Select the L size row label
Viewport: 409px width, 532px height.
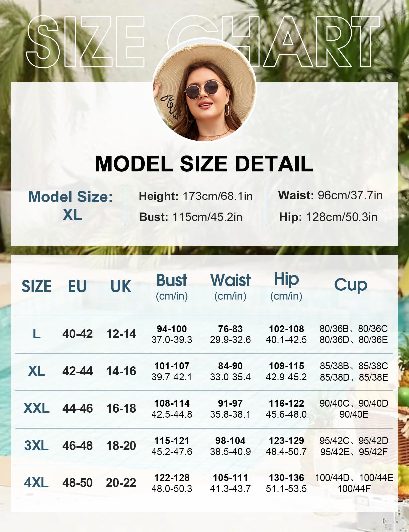click(x=37, y=334)
